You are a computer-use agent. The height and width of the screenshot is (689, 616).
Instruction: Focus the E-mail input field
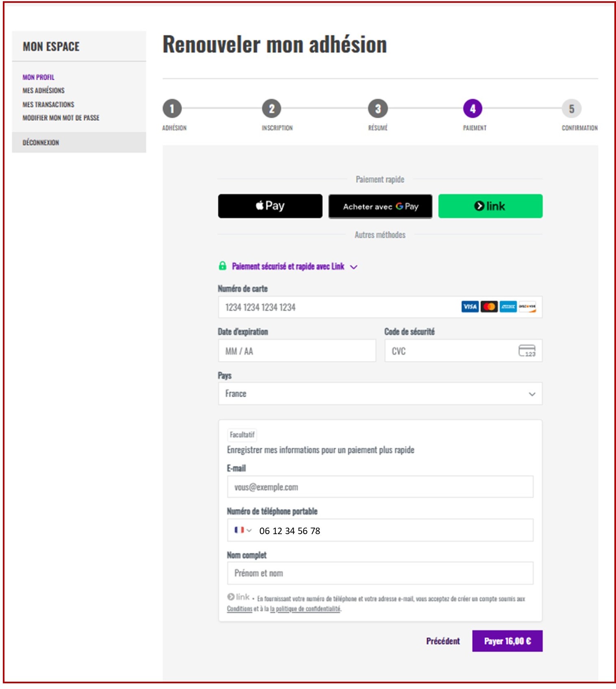point(380,487)
